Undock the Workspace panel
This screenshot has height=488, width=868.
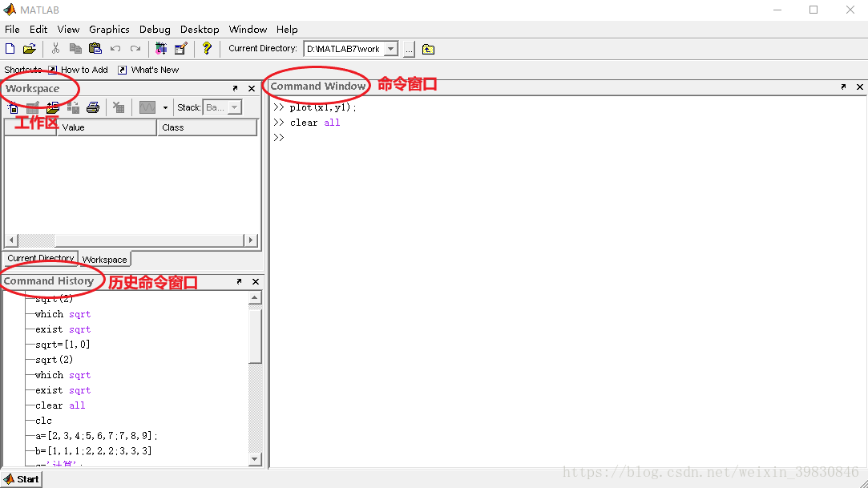236,88
